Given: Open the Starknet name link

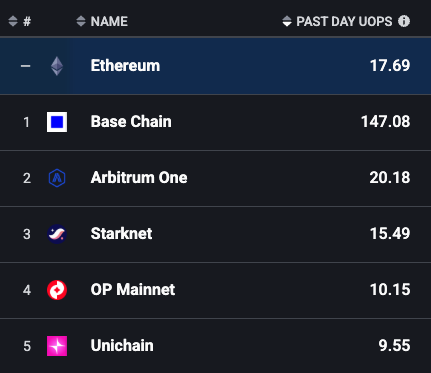Looking at the screenshot, I should click(122, 233).
